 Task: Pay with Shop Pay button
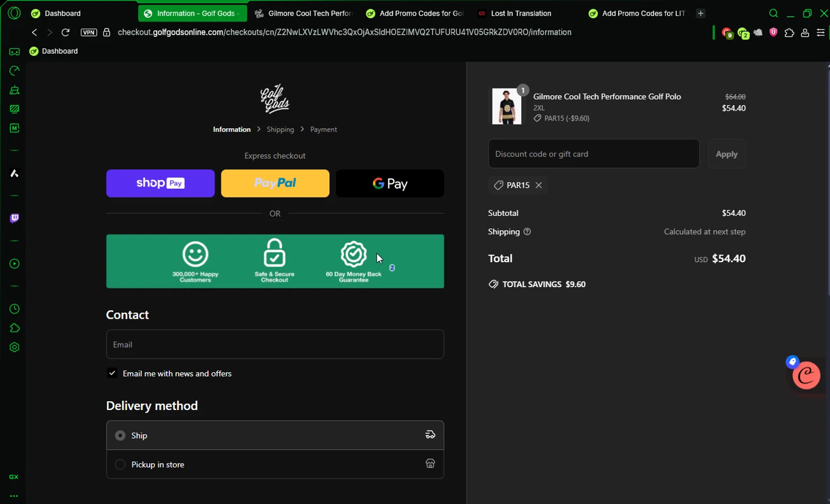[160, 183]
